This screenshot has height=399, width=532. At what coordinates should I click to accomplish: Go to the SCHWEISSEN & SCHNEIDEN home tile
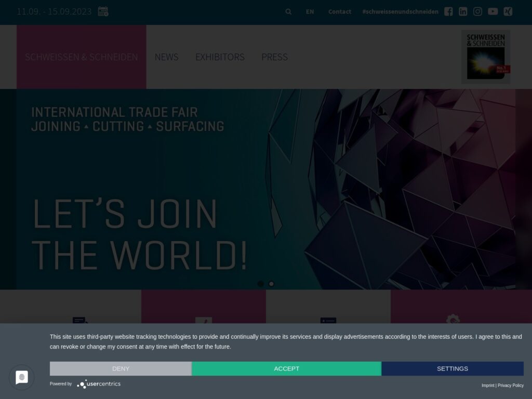pyautogui.click(x=82, y=57)
